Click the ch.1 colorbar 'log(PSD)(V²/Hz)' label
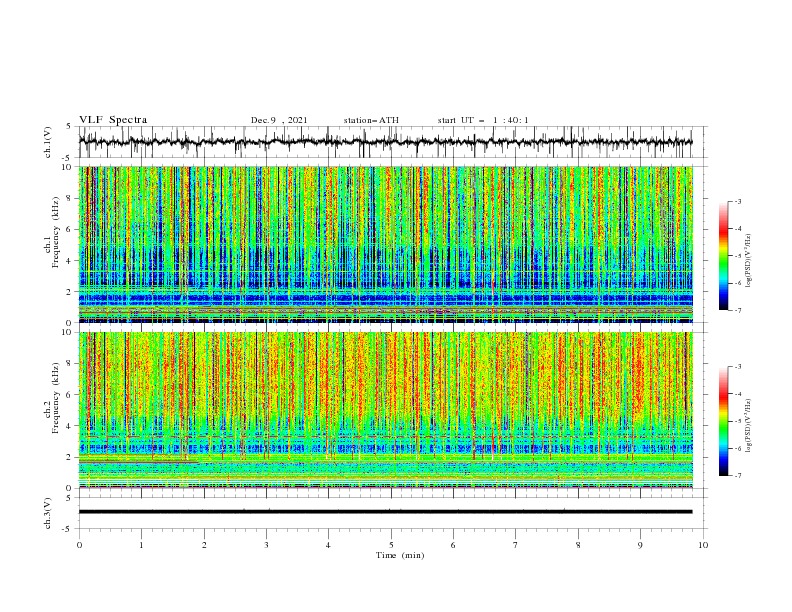This screenshot has width=792, height=612. pyautogui.click(x=749, y=261)
